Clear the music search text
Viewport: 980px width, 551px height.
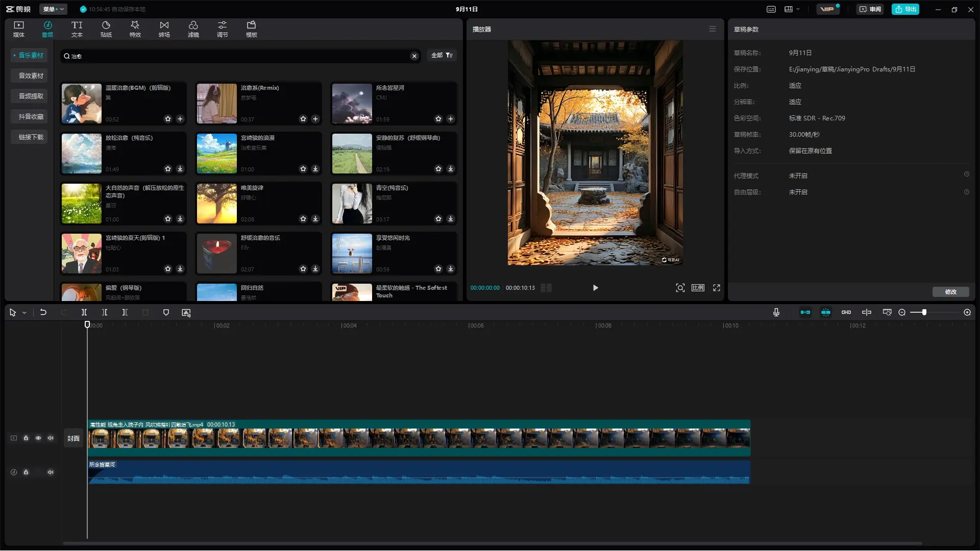pyautogui.click(x=414, y=56)
